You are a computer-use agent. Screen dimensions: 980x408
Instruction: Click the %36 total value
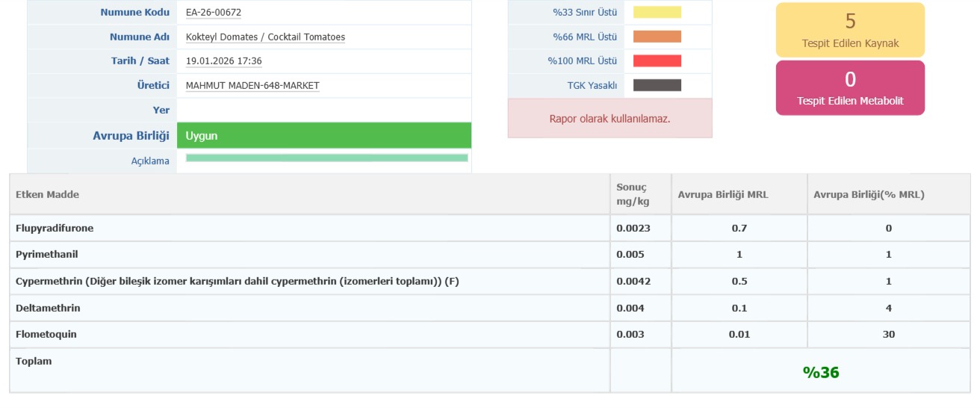(821, 372)
